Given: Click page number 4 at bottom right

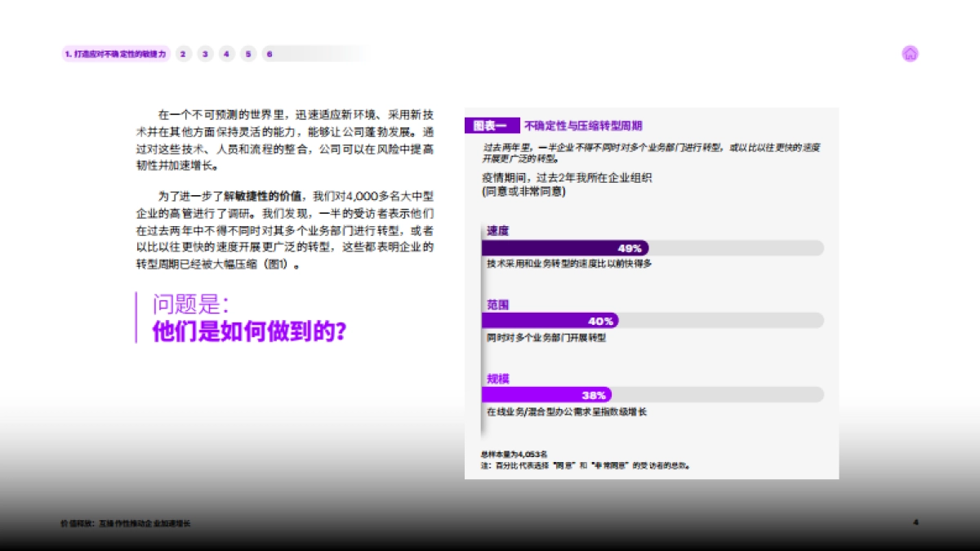Looking at the screenshot, I should pyautogui.click(x=915, y=523).
